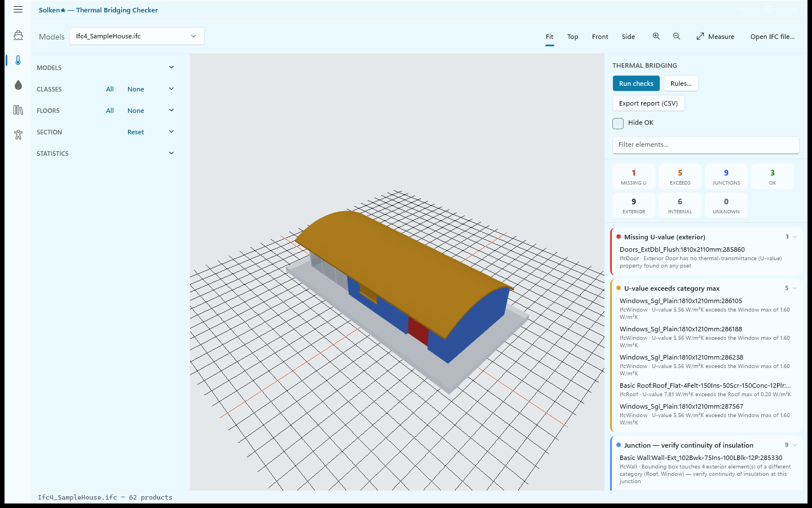The height and width of the screenshot is (508, 812).
Task: Open the ship icon sidebar section
Action: (x=18, y=36)
